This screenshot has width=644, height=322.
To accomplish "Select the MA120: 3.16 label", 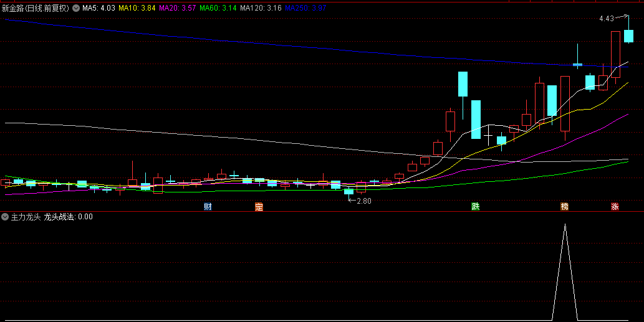I will tap(261, 8).
